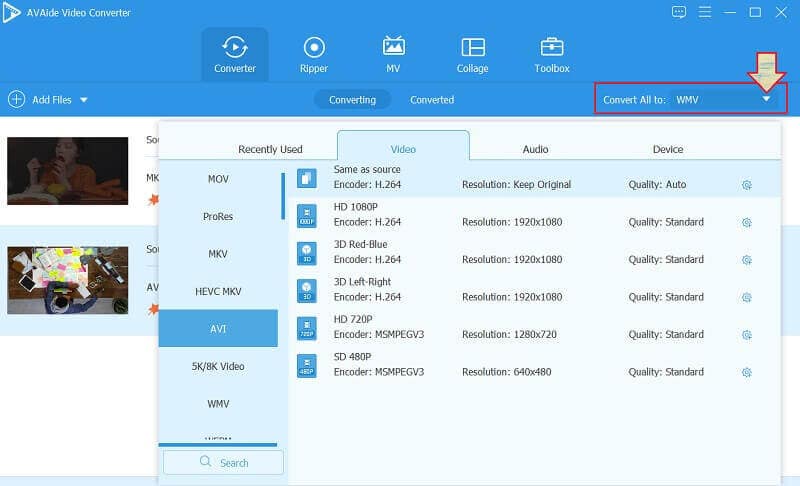This screenshot has height=486, width=800.
Task: Select the first video thumbnail of woman eating
Action: pos(67,171)
